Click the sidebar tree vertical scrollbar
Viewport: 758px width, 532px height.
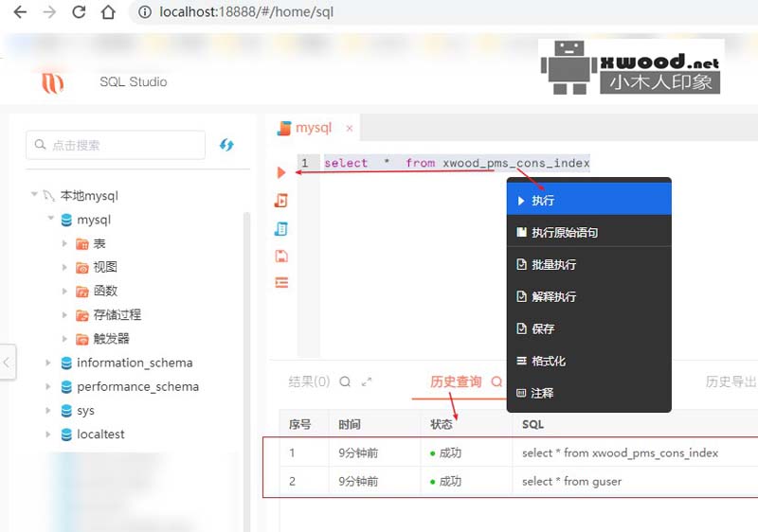point(246,372)
